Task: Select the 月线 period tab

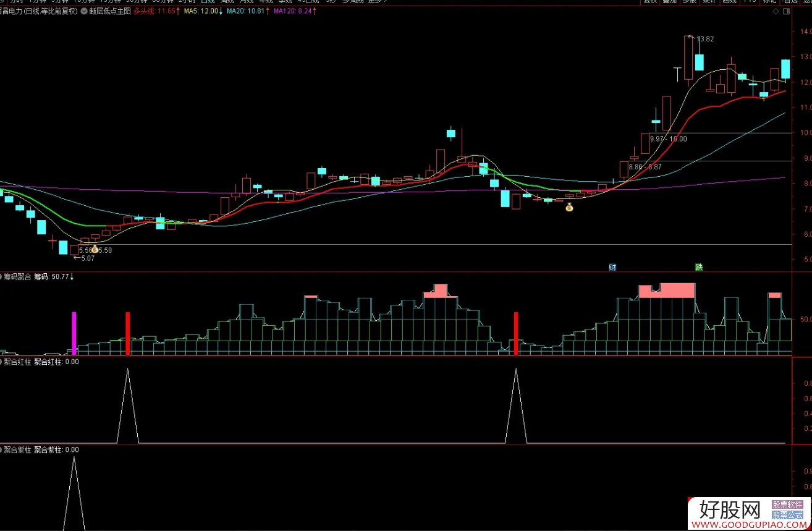Action: (x=247, y=1)
